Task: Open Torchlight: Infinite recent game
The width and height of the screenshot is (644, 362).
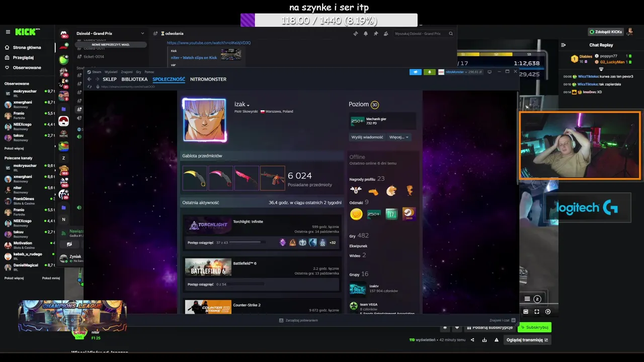Action: 248,222
